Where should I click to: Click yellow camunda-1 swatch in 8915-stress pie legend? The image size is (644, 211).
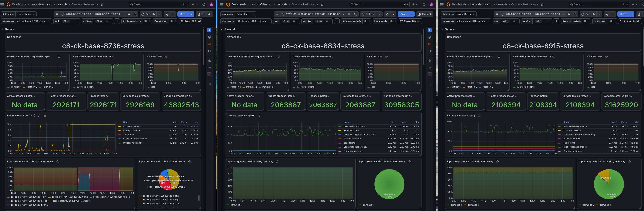pyautogui.click(x=597, y=205)
